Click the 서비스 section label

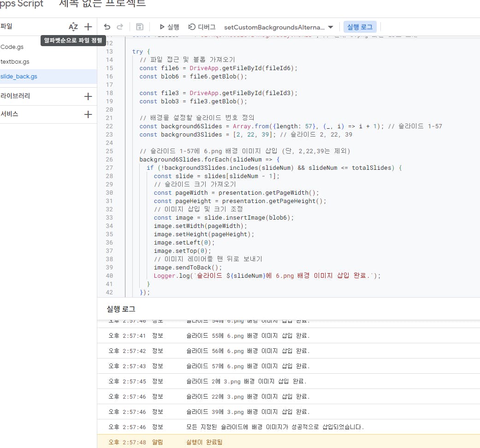[10, 114]
